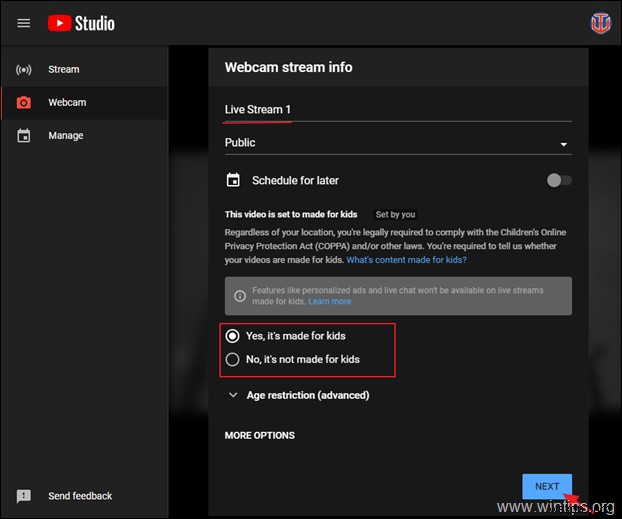Screen dimensions: 622x519
Task: Go to the Manage tab
Action: coord(85,136)
